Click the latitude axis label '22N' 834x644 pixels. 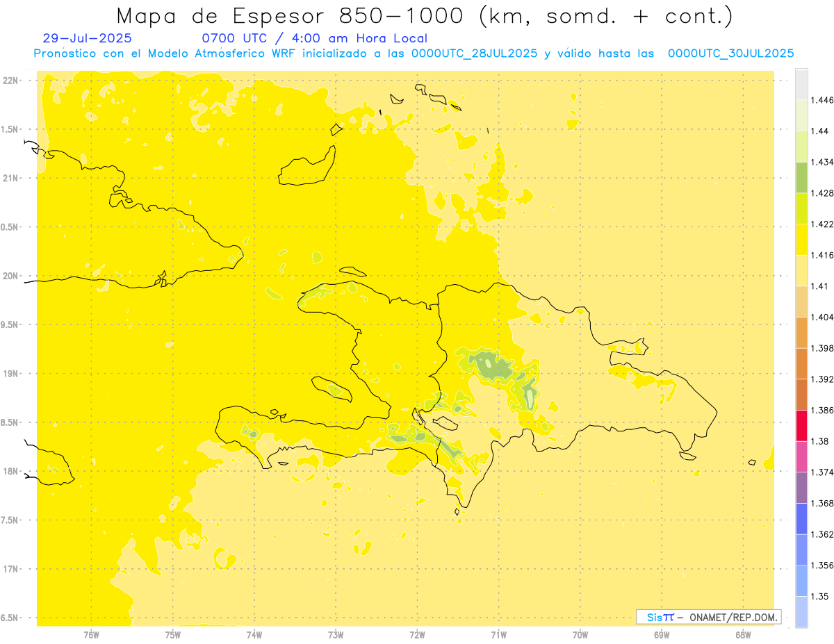11,81
